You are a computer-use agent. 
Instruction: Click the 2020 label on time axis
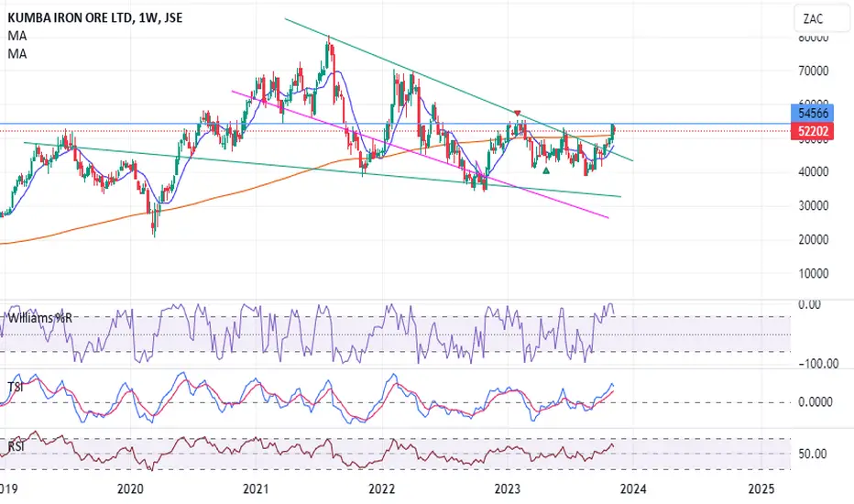click(x=131, y=488)
